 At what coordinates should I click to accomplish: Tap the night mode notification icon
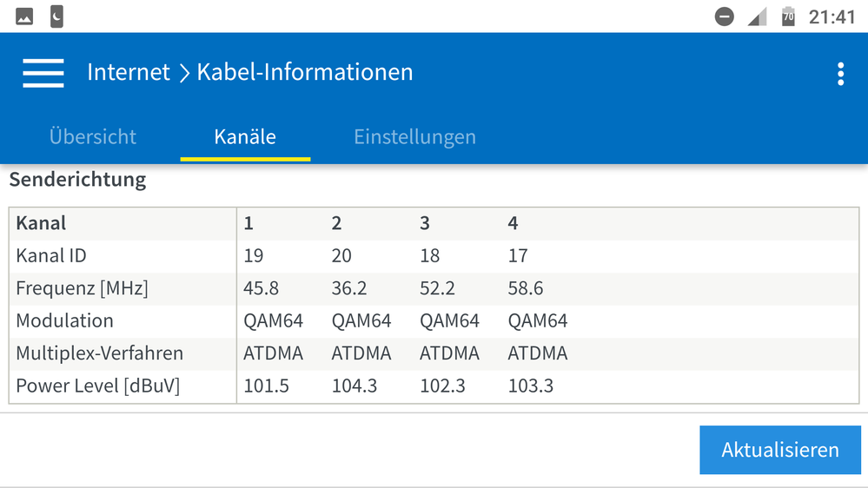pyautogui.click(x=56, y=16)
